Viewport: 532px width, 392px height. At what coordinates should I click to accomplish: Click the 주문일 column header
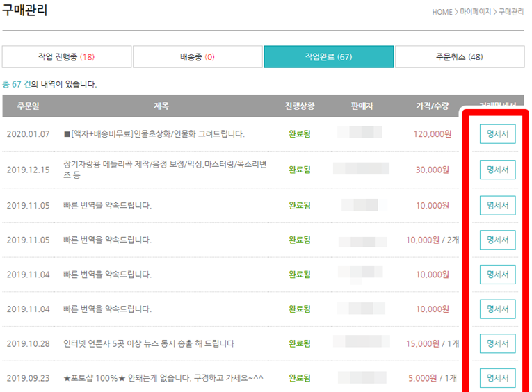(x=28, y=106)
